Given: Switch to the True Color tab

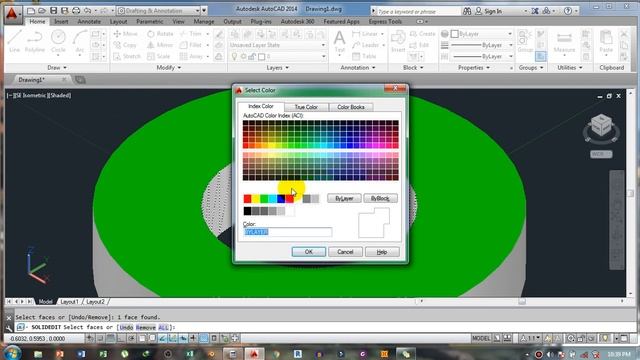Looking at the screenshot, I should click(x=306, y=107).
